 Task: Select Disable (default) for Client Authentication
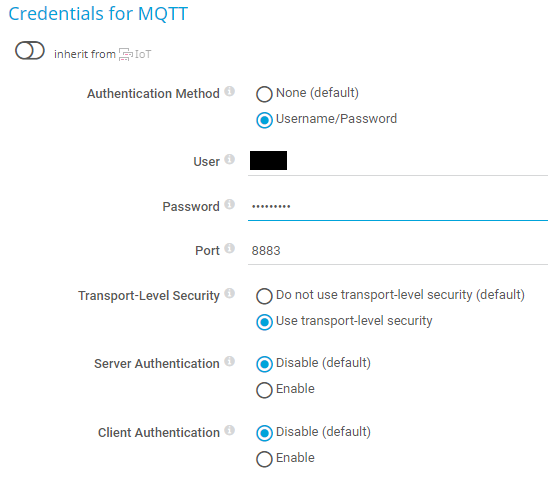[x=264, y=433]
